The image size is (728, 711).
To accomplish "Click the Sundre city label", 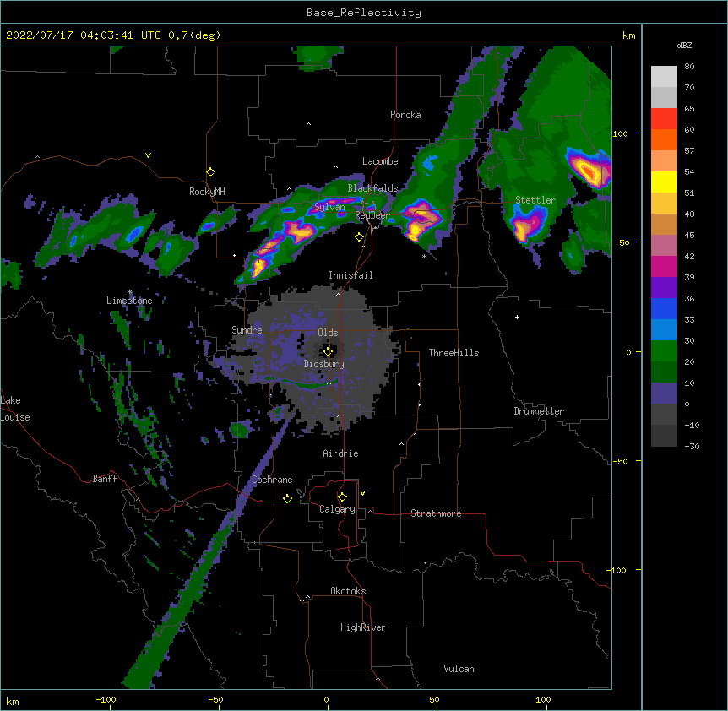I will (x=247, y=330).
